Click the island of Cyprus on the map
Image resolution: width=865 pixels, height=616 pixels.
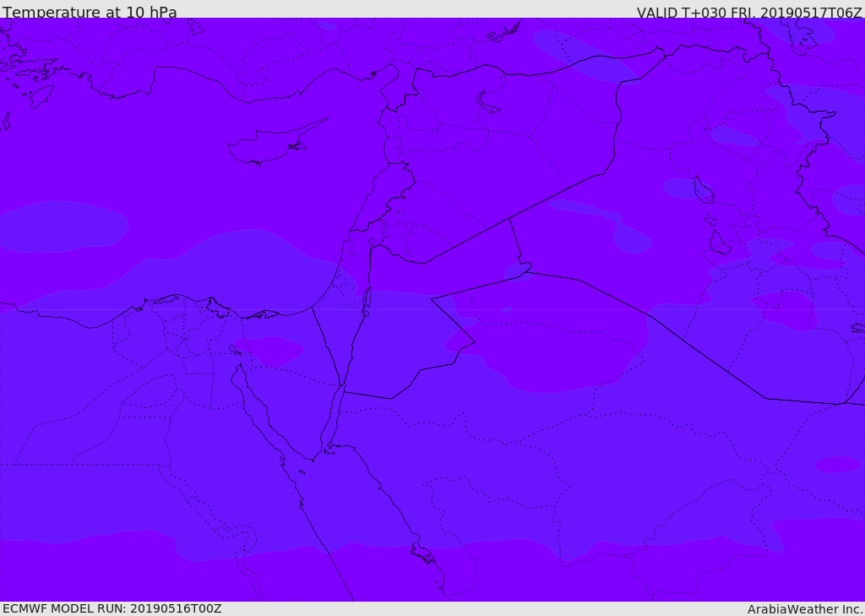pyautogui.click(x=277, y=142)
